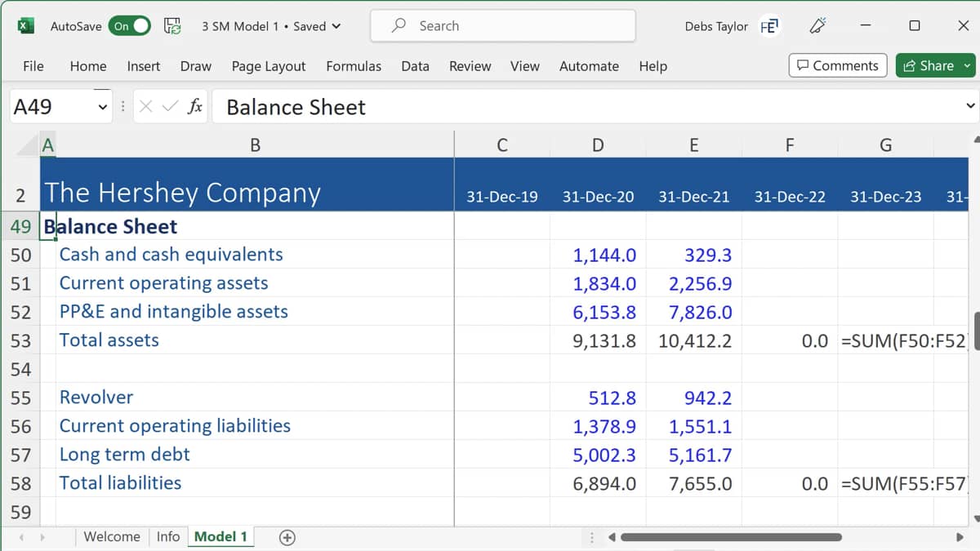Click cell value 1,144.0
The image size is (980, 551).
tap(604, 255)
